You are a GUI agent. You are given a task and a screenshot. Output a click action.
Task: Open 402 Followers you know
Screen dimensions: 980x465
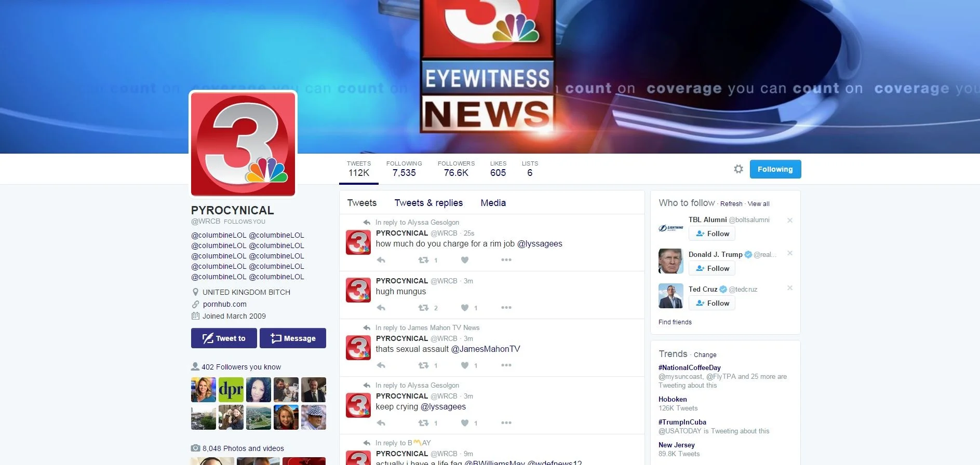click(x=241, y=367)
